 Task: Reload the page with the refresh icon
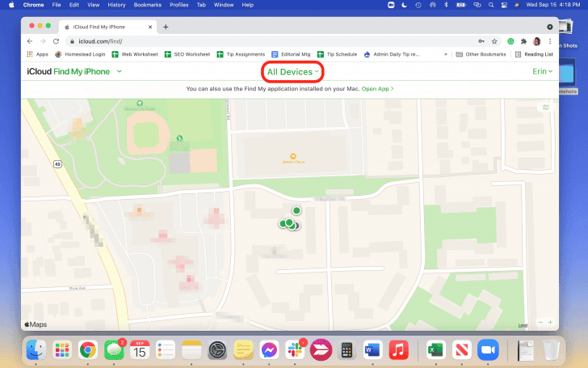[56, 40]
